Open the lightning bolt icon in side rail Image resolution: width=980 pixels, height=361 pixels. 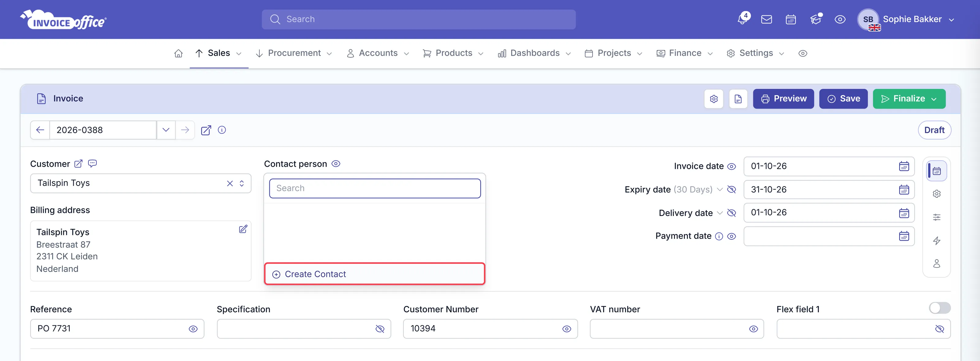[937, 240]
